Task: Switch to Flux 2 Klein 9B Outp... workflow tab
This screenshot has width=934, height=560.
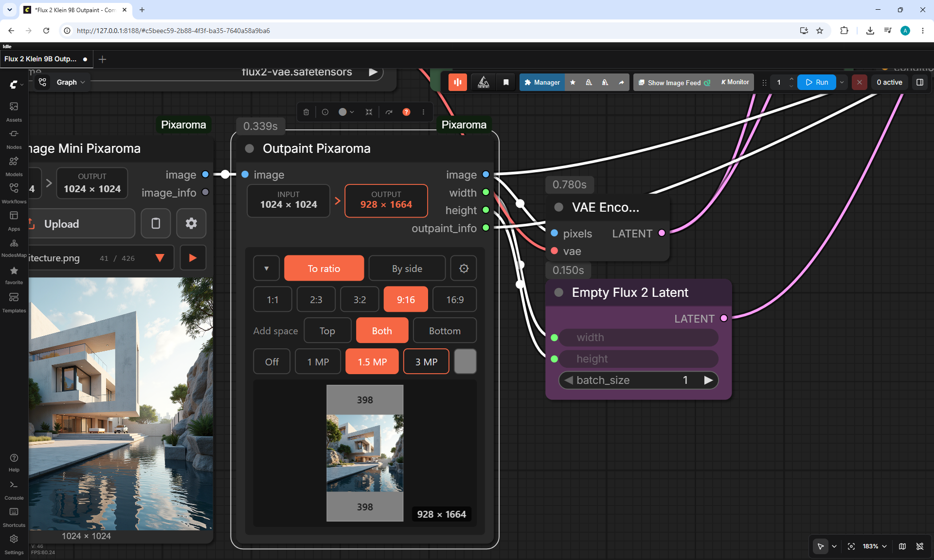Action: (45, 59)
